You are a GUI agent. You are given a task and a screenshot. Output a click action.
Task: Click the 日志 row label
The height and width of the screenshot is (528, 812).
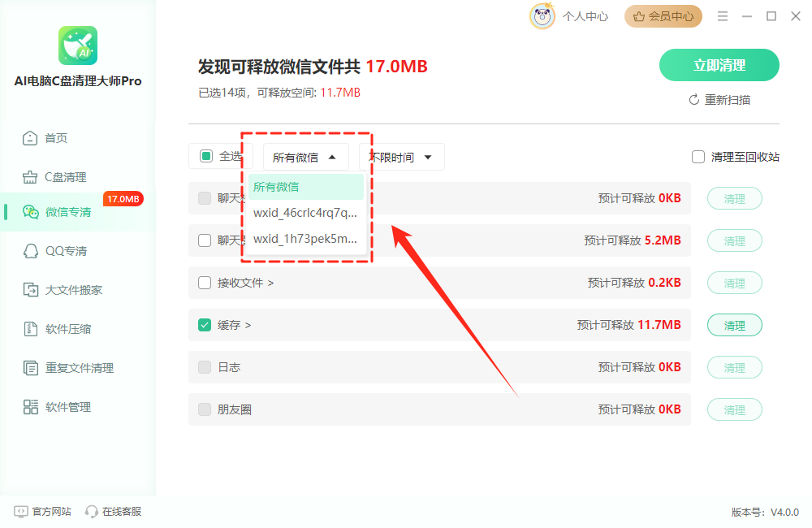[229, 367]
